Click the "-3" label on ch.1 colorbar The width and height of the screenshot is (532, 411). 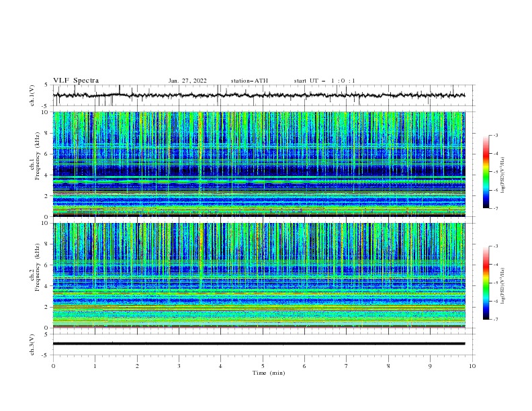tap(495, 135)
